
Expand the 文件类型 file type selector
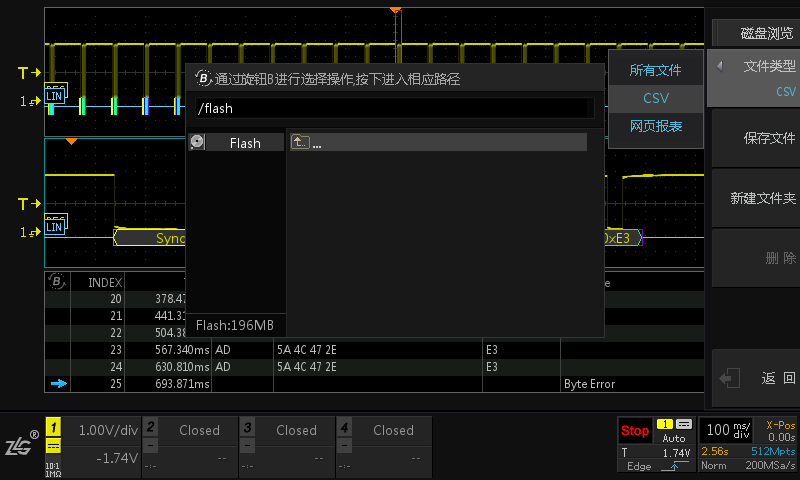[x=754, y=78]
